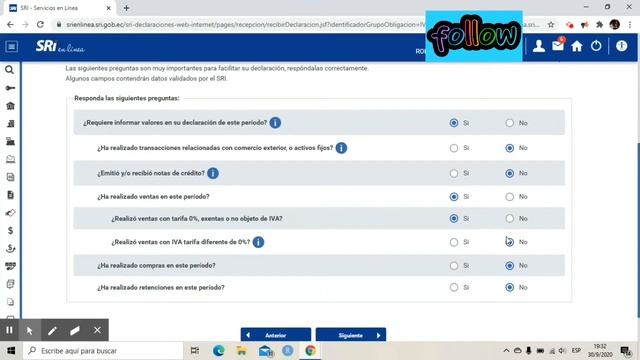640x360 pixels.
Task: Open the Windows Start menu
Action: click(x=11, y=351)
